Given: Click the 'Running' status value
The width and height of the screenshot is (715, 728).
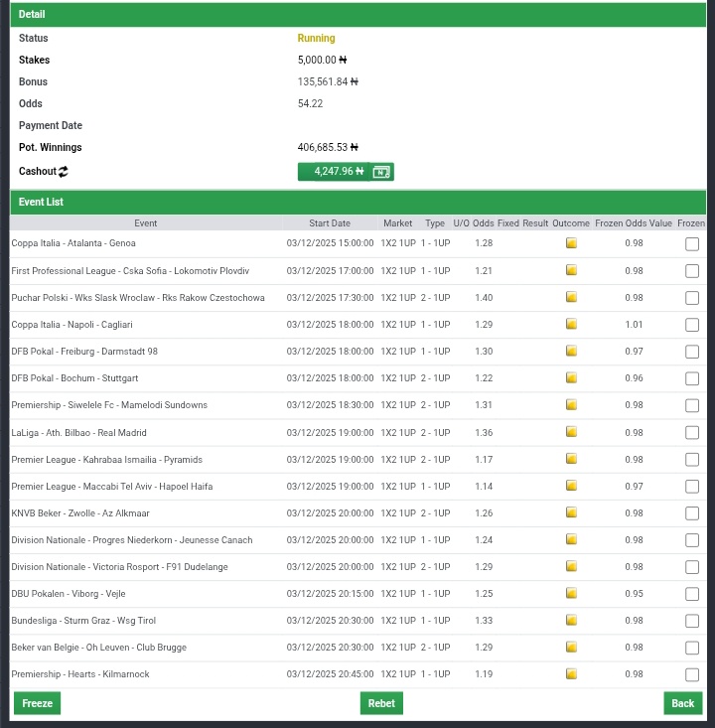Looking at the screenshot, I should pyautogui.click(x=316, y=38).
